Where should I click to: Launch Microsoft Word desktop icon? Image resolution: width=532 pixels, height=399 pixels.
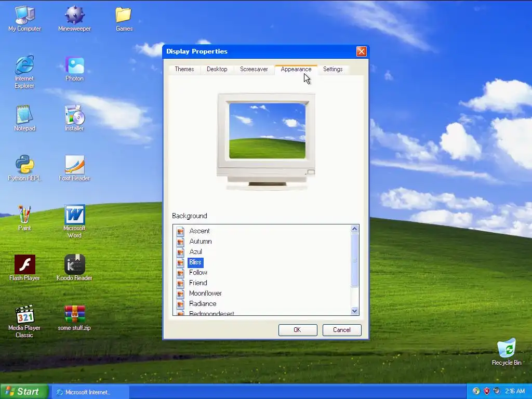(74, 221)
